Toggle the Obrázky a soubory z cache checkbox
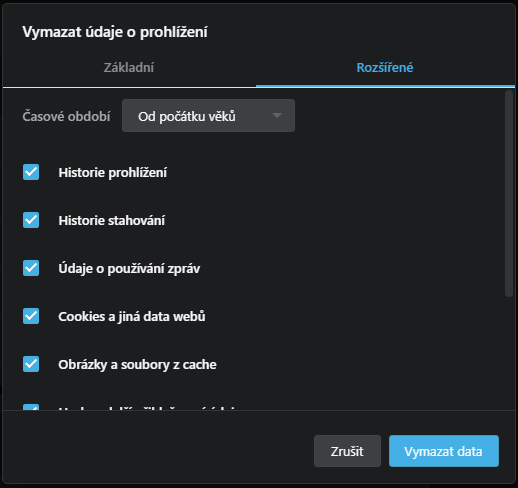518x488 pixels. pyautogui.click(x=31, y=364)
